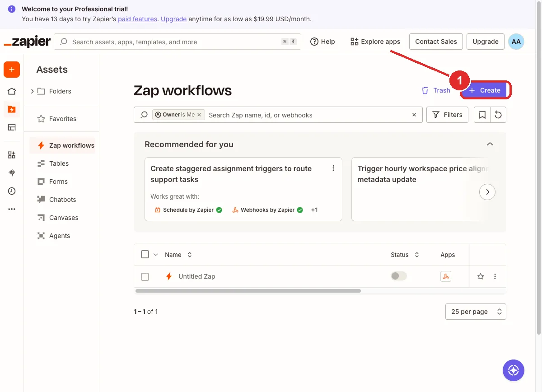
Task: Click the orange plus create button in sidebar
Action: click(12, 70)
